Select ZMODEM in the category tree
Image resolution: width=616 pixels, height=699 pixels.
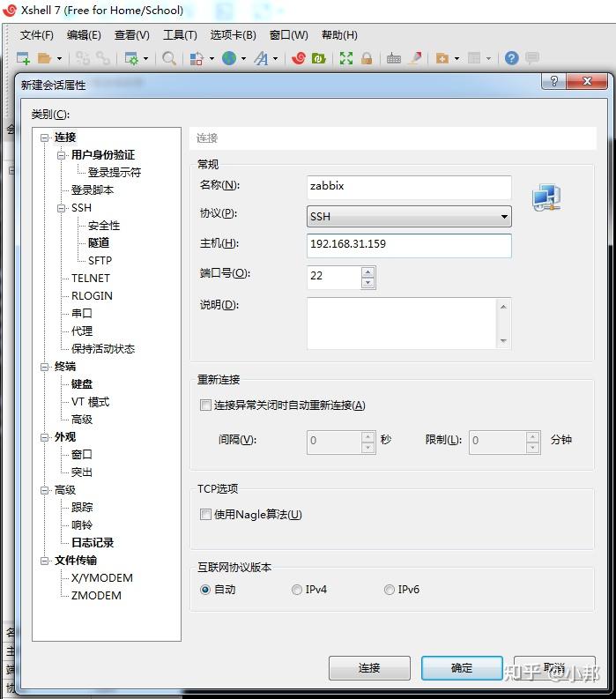pyautogui.click(x=96, y=596)
